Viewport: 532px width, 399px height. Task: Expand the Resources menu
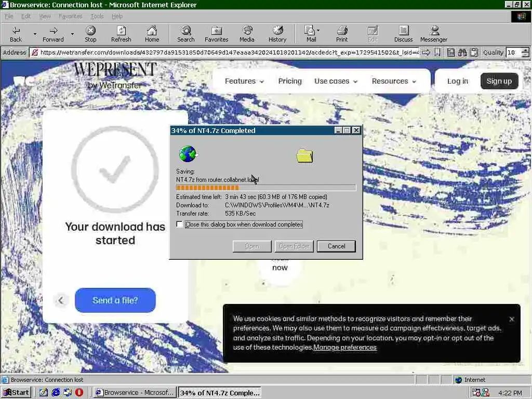coord(394,81)
